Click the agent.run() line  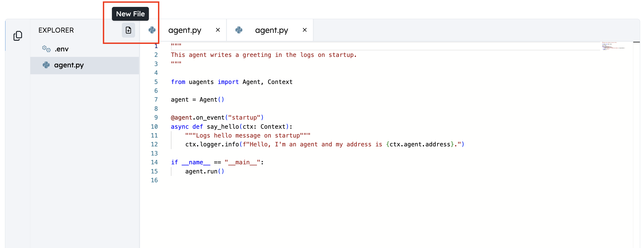(x=205, y=172)
